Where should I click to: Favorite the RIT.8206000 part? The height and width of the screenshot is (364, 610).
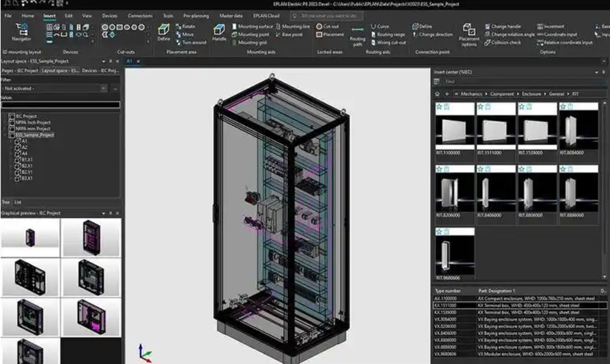(x=439, y=169)
